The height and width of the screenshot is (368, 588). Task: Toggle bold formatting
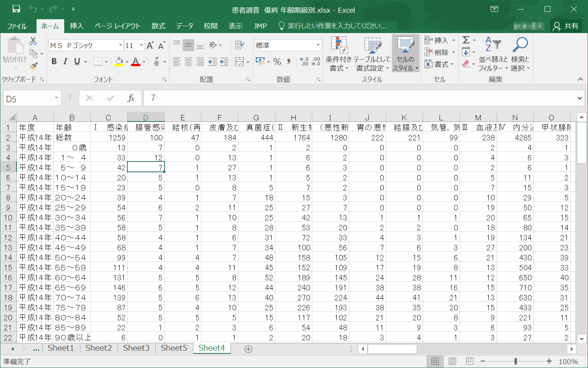coord(54,61)
